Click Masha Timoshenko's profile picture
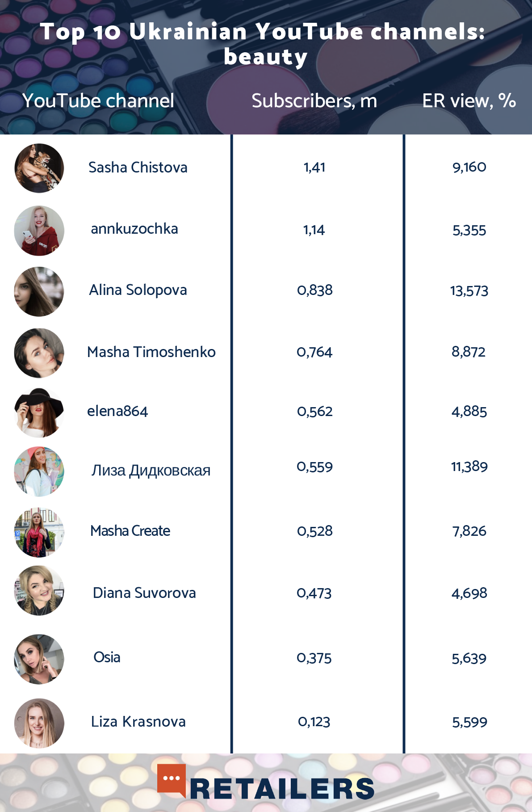Viewport: 532px width, 812px height. point(39,353)
